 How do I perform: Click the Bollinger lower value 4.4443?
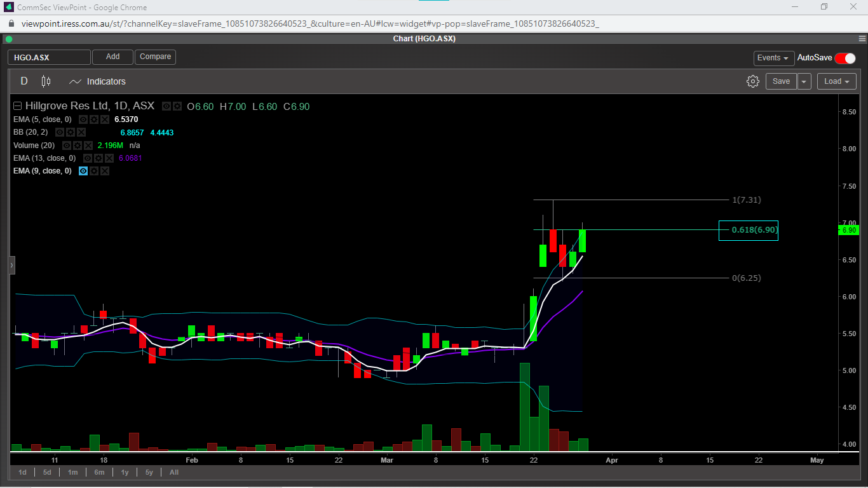point(161,133)
